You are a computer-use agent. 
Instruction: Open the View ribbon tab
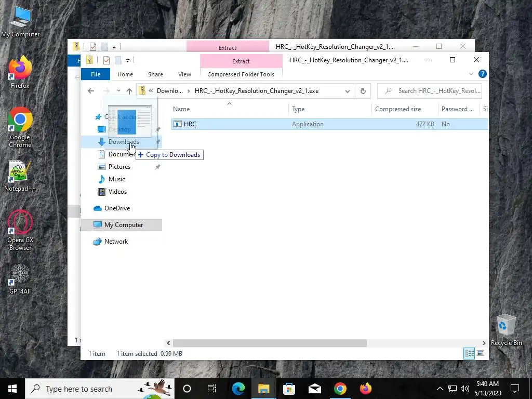click(184, 74)
